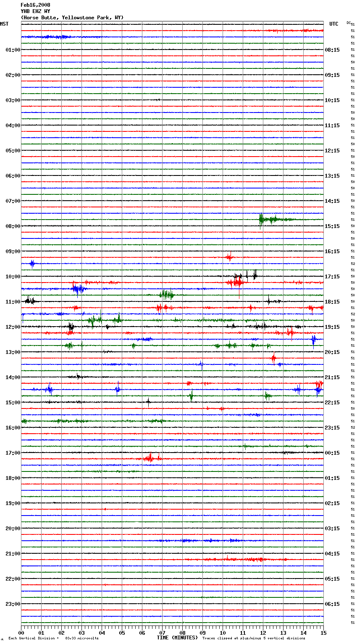This screenshot has width=357, height=644.
Task: Click the 05:15 UTC time label
Action: [332, 579]
